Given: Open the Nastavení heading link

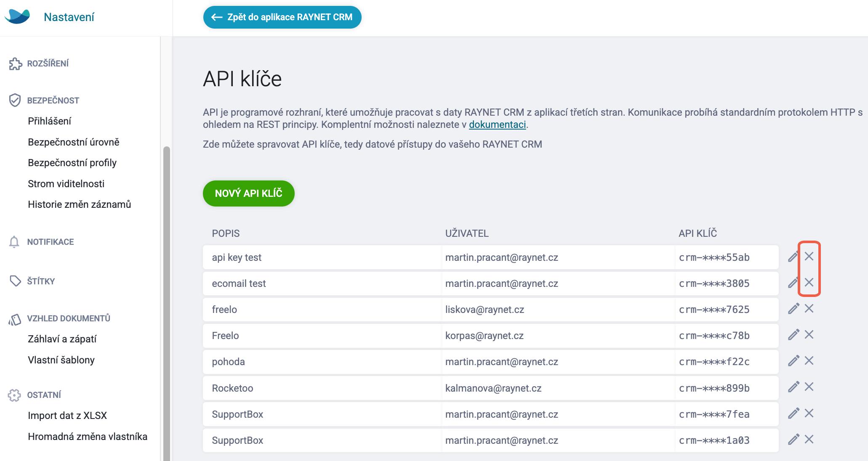Looking at the screenshot, I should click(x=69, y=17).
